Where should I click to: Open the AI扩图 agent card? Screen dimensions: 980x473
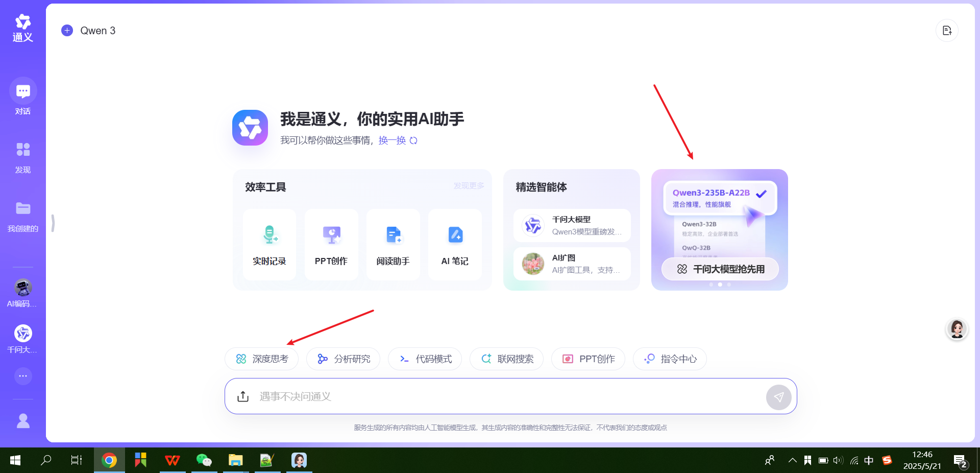pos(572,264)
